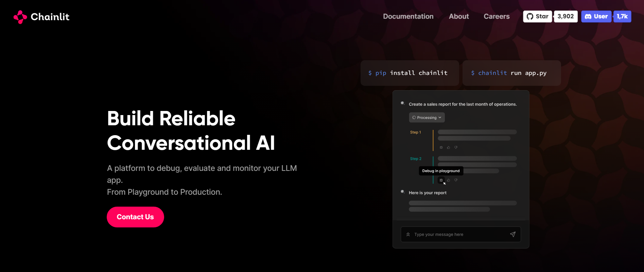644x272 pixels.
Task: Open the GitHub star count 3,902
Action: pos(565,16)
